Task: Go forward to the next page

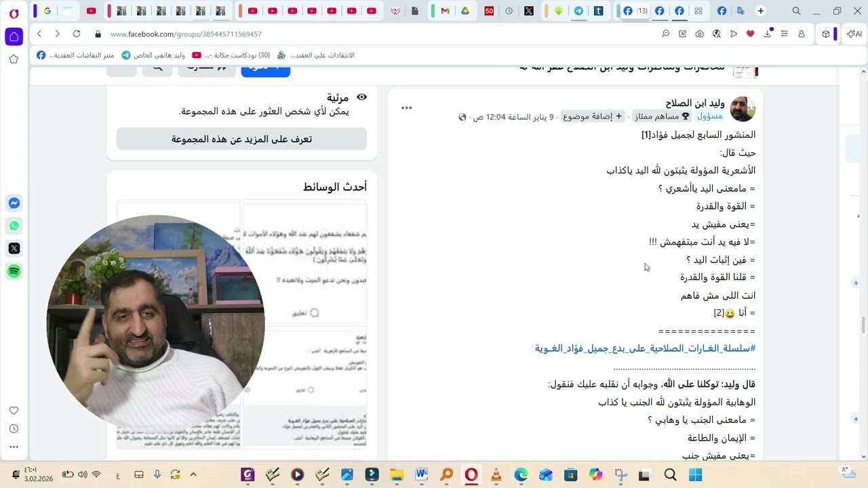Action: tap(58, 34)
